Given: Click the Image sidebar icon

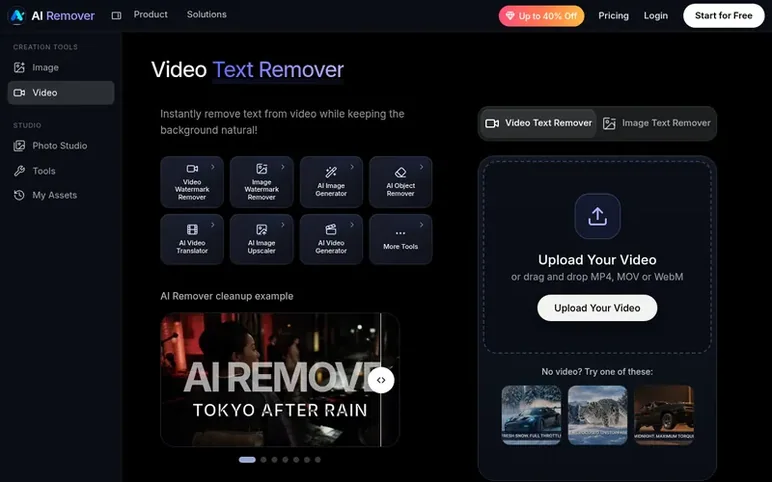Looking at the screenshot, I should 19,67.
